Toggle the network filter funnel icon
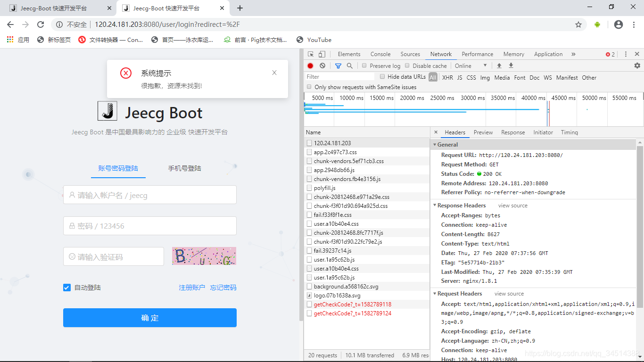Viewport: 644px width, 362px height. [x=338, y=66]
